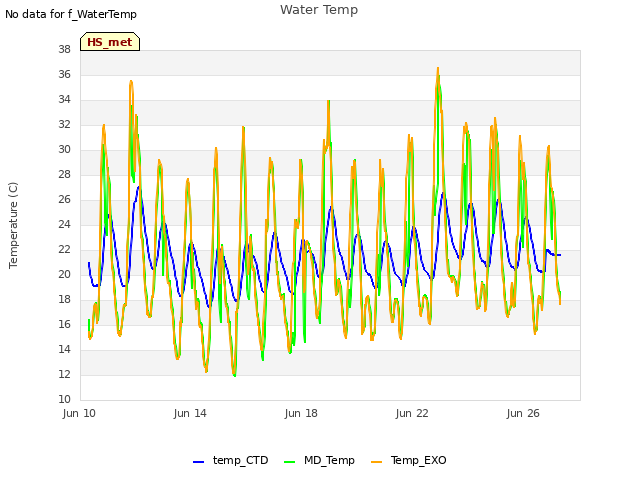
Task: Click the blue temp_CTD legend swatch
Action: pyautogui.click(x=198, y=462)
